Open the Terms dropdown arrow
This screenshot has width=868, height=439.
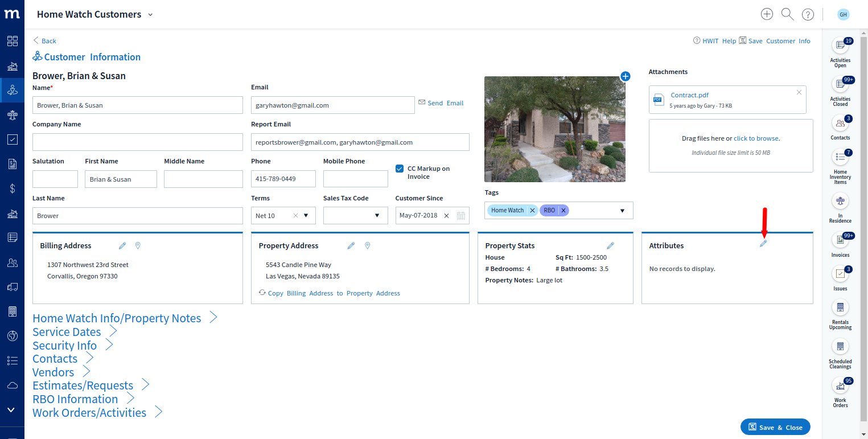pyautogui.click(x=306, y=216)
